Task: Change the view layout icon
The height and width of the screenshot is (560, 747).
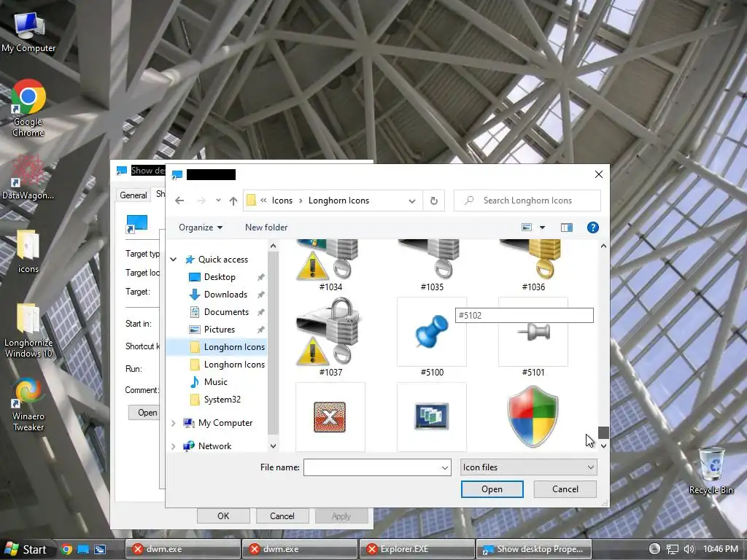Action: point(527,227)
